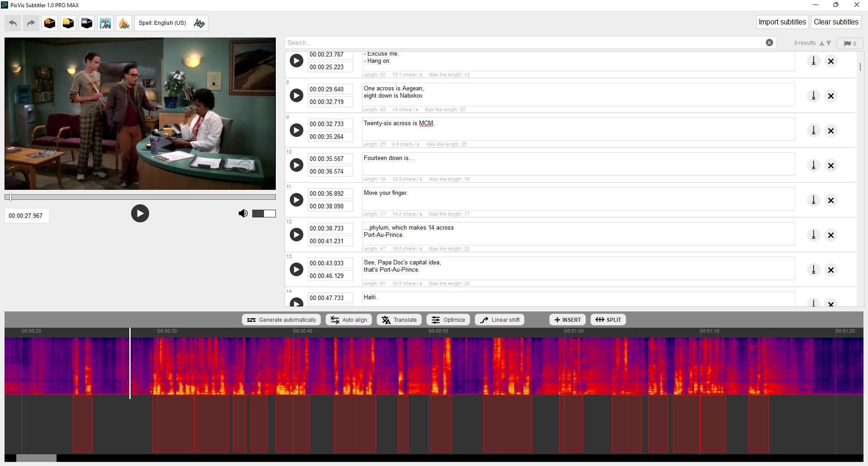Click the redo arrow icon
The height and width of the screenshot is (466, 868).
click(31, 23)
